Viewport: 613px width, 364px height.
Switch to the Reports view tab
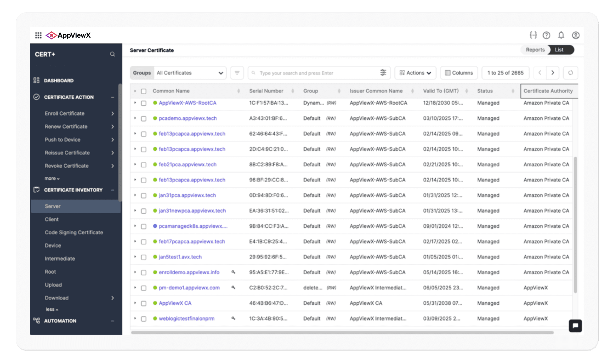pyautogui.click(x=535, y=50)
